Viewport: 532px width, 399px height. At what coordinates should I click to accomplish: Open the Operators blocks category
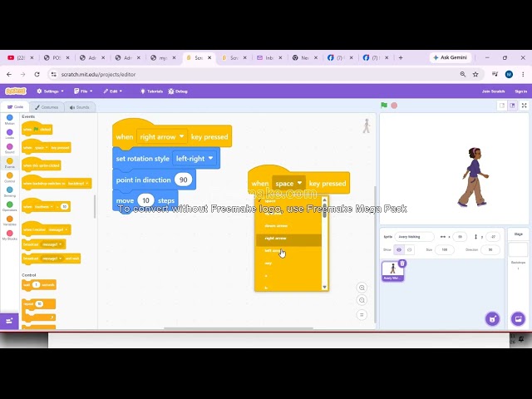click(x=9, y=206)
